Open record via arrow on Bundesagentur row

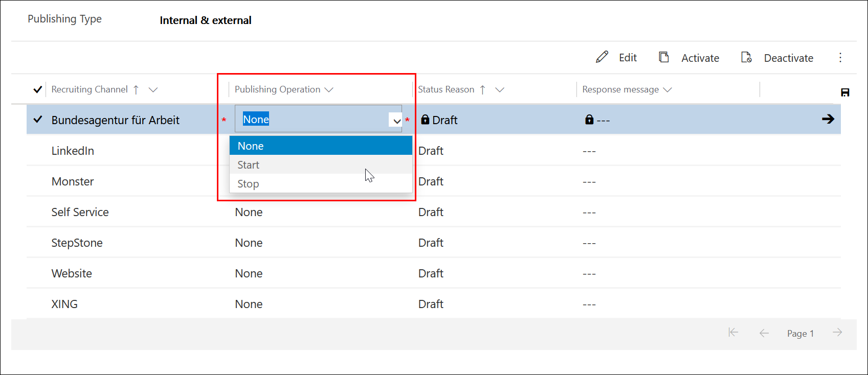pyautogui.click(x=828, y=119)
